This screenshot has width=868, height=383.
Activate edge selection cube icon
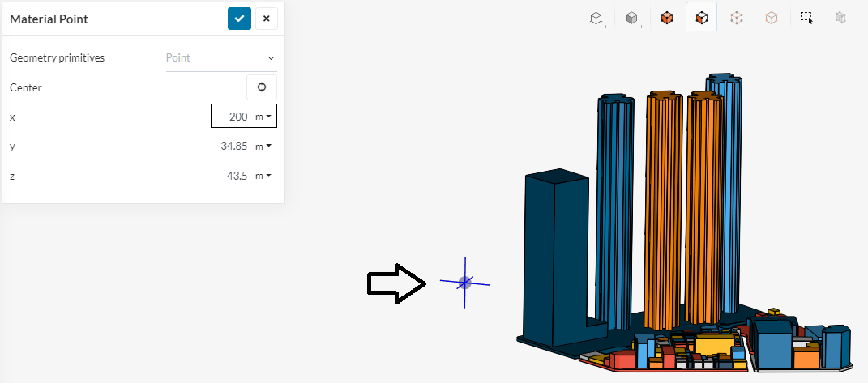point(736,18)
